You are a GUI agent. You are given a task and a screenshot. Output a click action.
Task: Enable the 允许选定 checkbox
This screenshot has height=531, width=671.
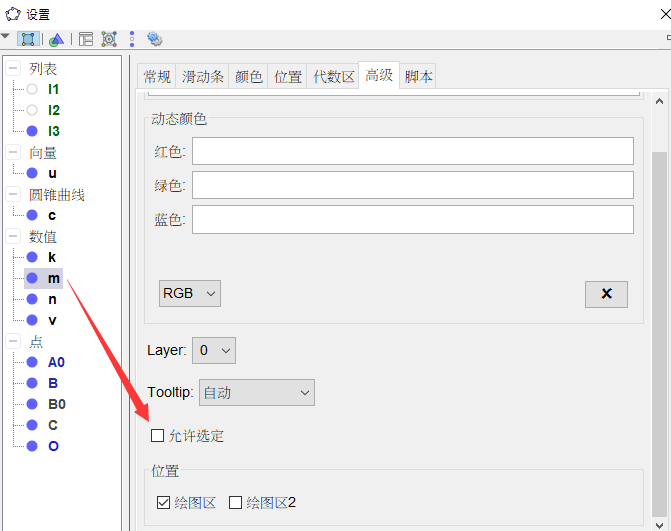157,436
